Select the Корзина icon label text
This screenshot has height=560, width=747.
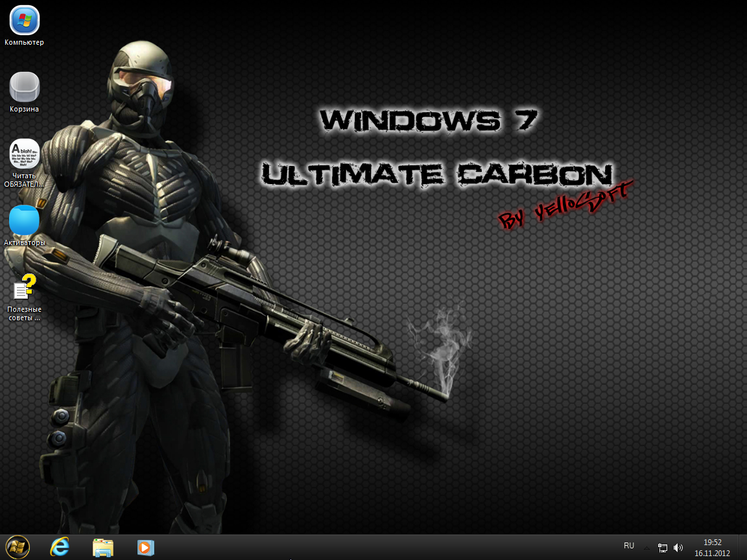coord(24,109)
